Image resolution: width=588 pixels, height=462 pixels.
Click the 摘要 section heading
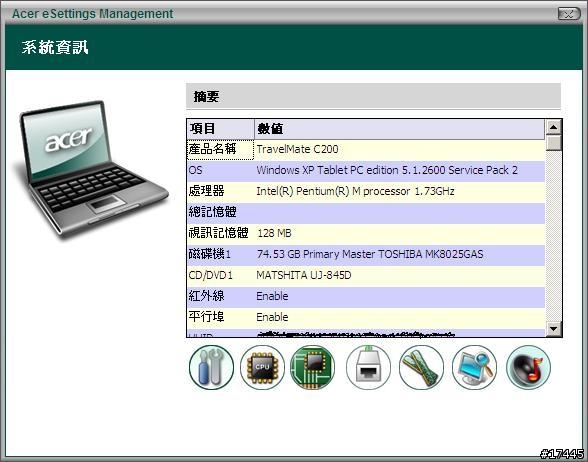pyautogui.click(x=206, y=97)
